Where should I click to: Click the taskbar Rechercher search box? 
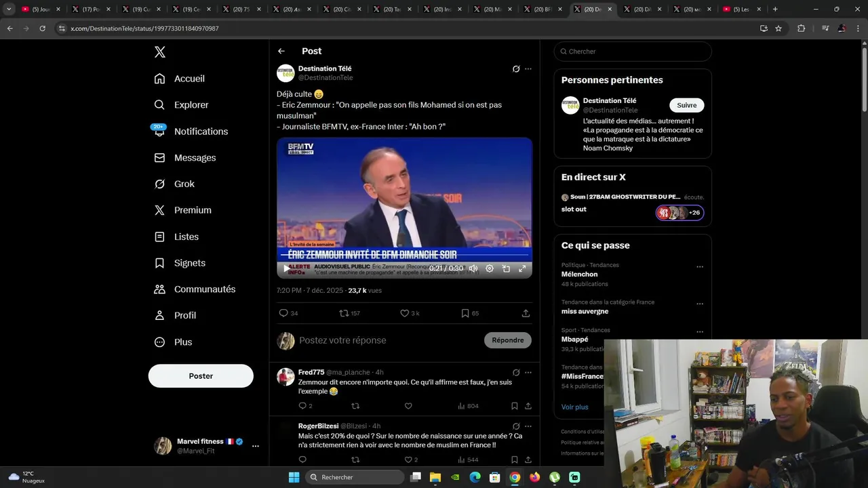(x=354, y=477)
